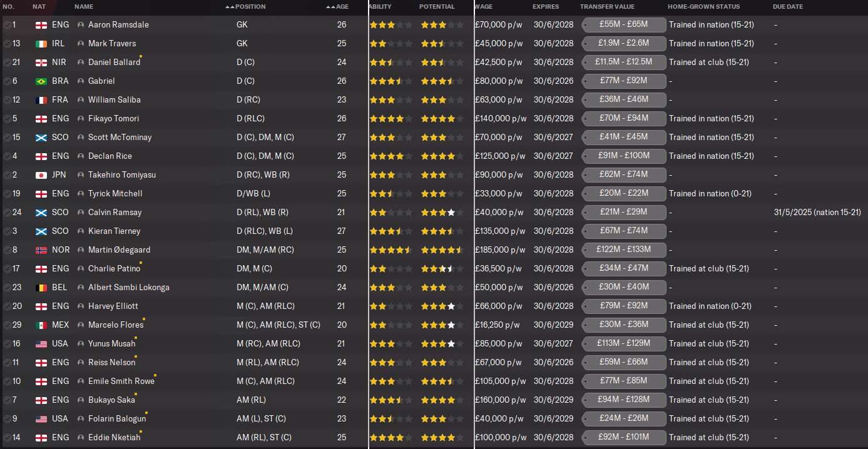The image size is (868, 449).
Task: Click the Home-Grown Status column header
Action: [x=703, y=7]
